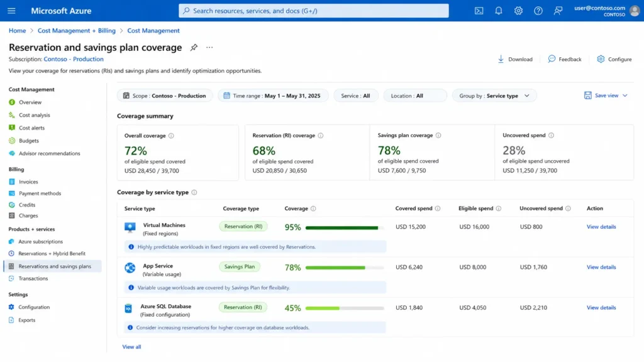This screenshot has width=644, height=362.
Task: Click the Download arrow icon
Action: click(501, 59)
